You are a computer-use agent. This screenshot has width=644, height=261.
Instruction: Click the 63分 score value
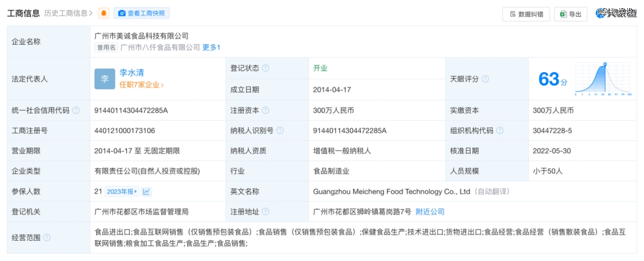click(x=553, y=79)
